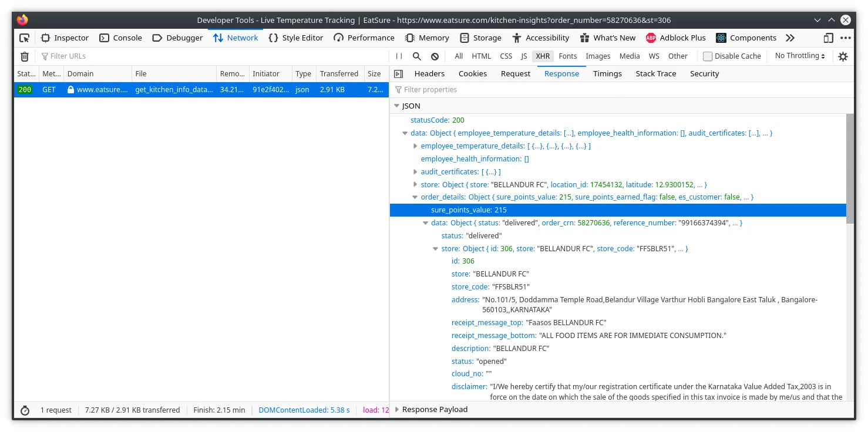Screen dimensions: 868x432
Task: Filter requests by Other
Action: pyautogui.click(x=678, y=56)
